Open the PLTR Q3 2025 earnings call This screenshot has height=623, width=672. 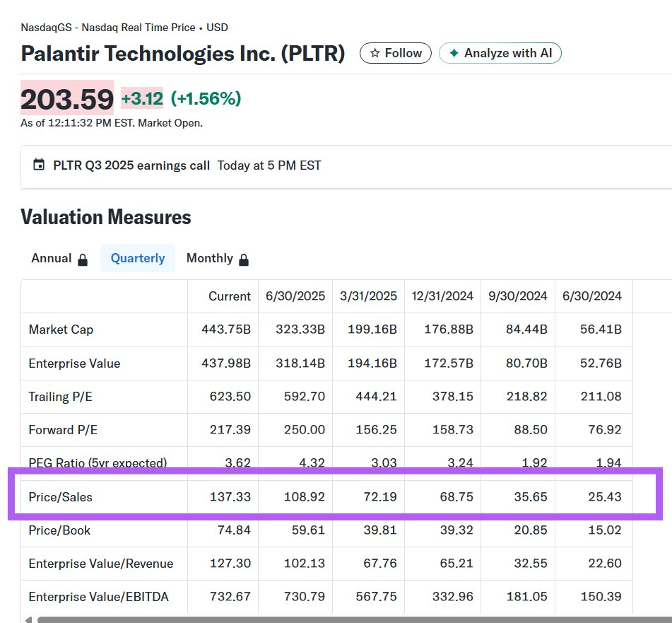click(x=131, y=165)
